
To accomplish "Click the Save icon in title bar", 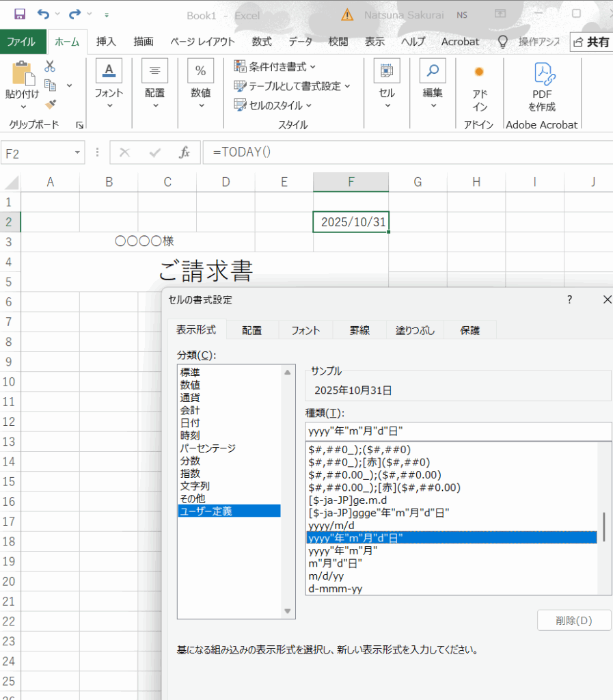I will [20, 14].
